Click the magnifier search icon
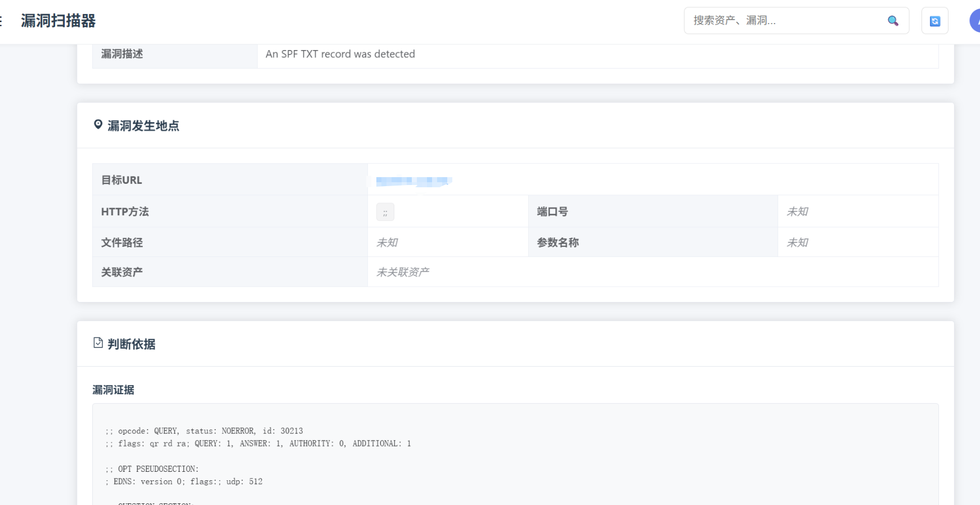Viewport: 980px width, 505px height. click(x=892, y=21)
